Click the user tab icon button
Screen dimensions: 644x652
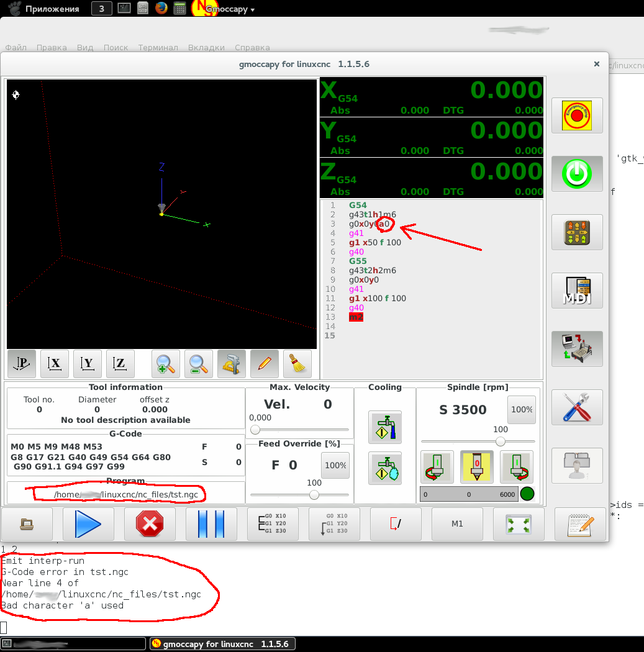click(577, 465)
